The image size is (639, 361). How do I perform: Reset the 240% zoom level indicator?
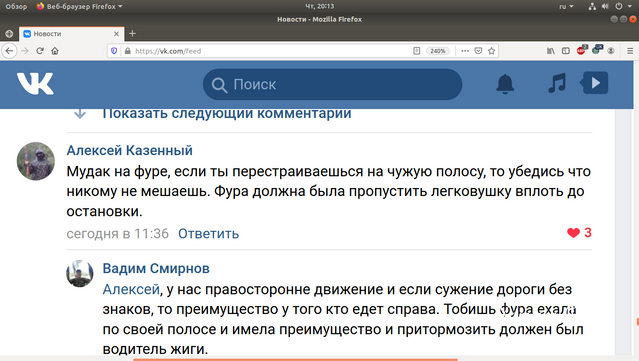[x=438, y=51]
